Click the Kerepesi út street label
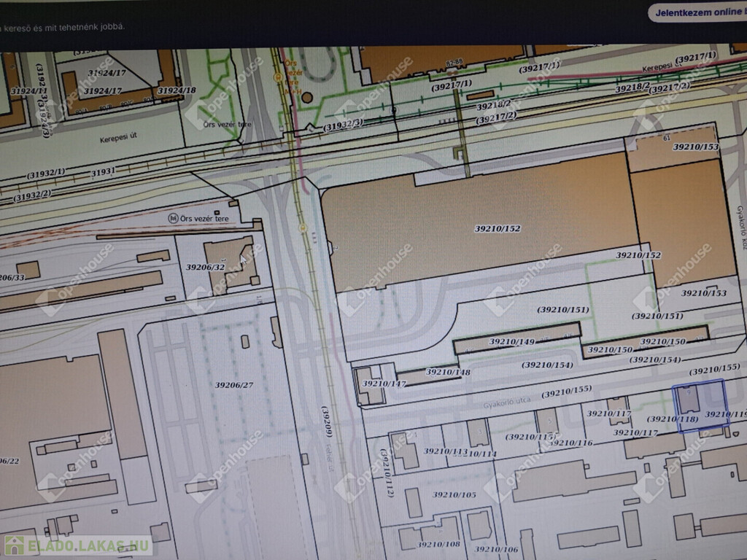The image size is (747, 560). (117, 138)
